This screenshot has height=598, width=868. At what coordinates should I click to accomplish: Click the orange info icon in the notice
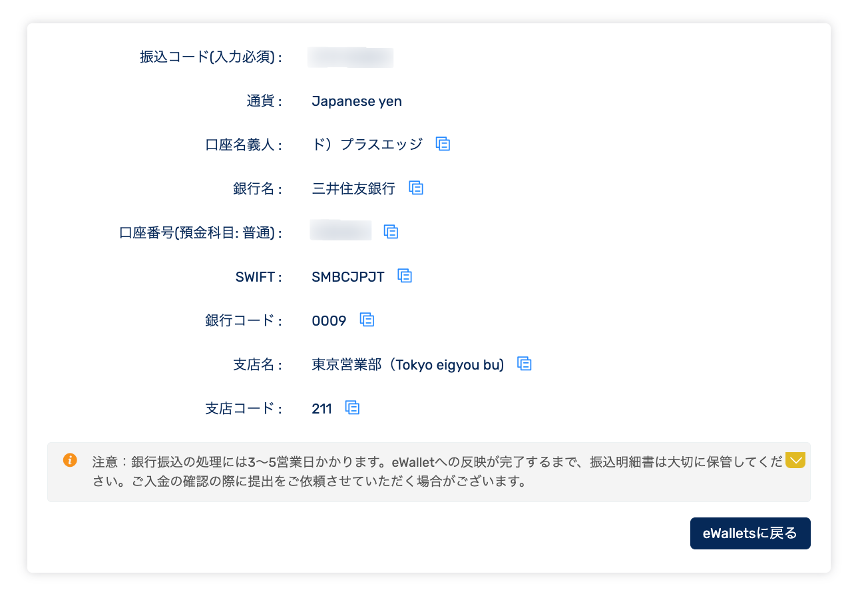[70, 460]
